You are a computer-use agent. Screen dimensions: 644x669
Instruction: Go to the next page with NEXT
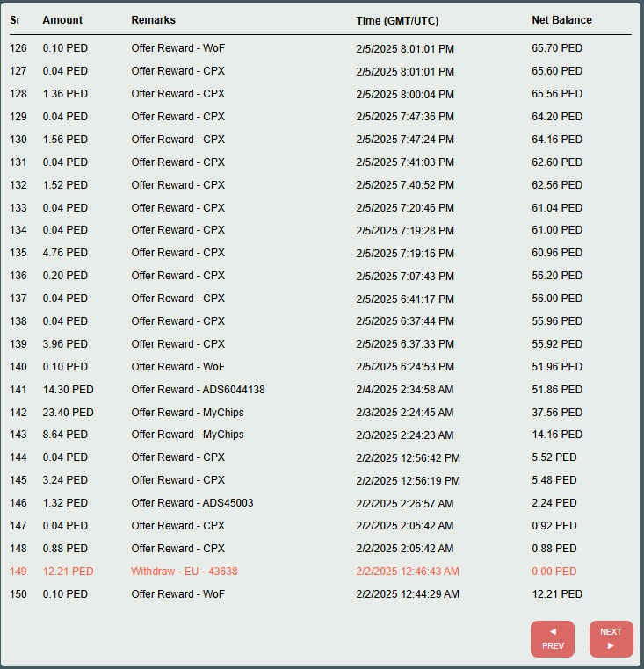[611, 638]
